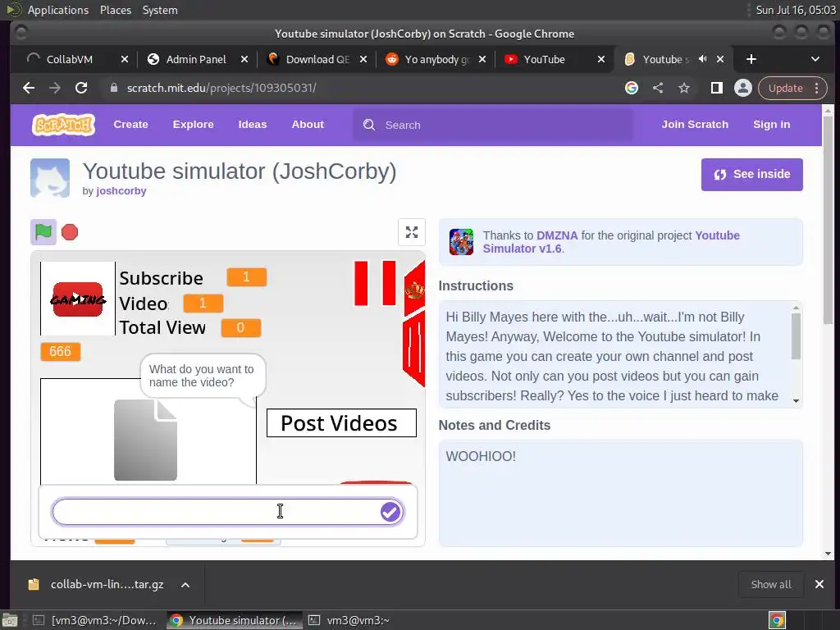Click the Scratch search field

point(493,125)
